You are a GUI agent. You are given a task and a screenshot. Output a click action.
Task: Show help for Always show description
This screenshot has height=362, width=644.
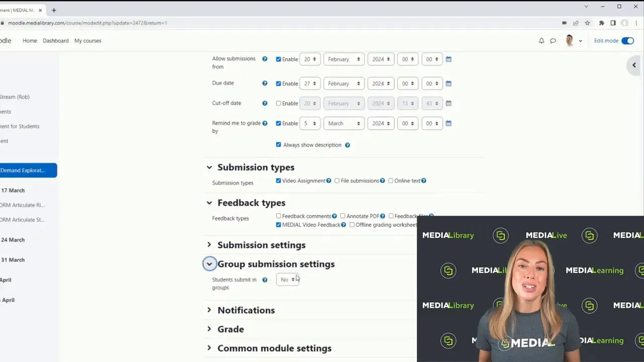347,145
